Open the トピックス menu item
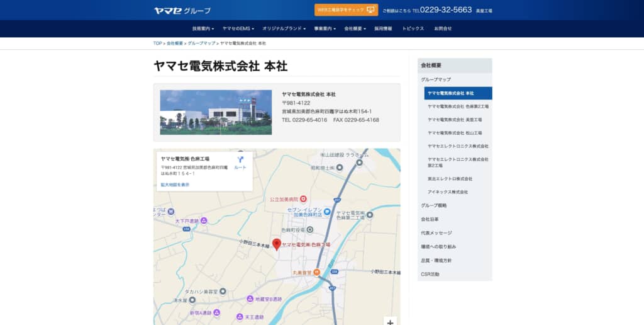The height and width of the screenshot is (325, 644). coord(413,29)
